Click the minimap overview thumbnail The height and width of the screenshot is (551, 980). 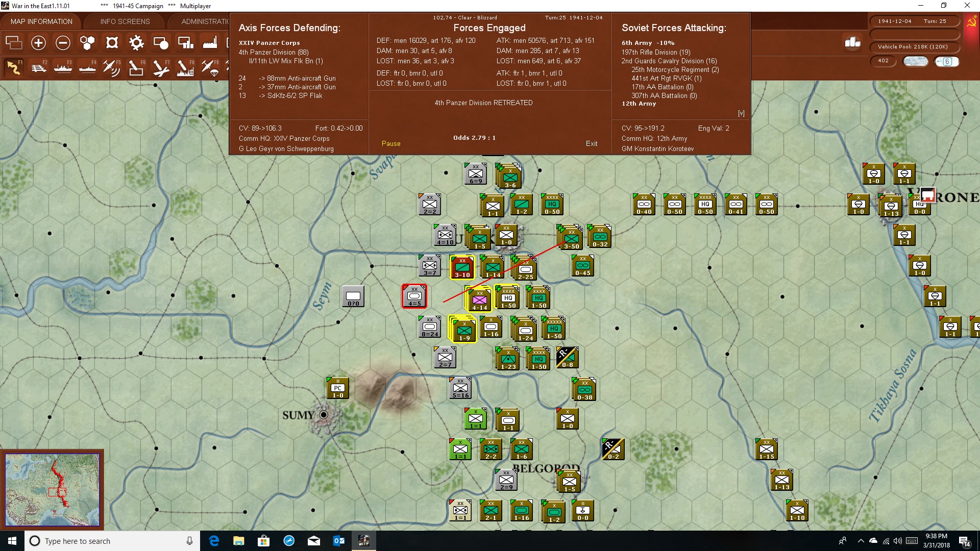coord(53,490)
